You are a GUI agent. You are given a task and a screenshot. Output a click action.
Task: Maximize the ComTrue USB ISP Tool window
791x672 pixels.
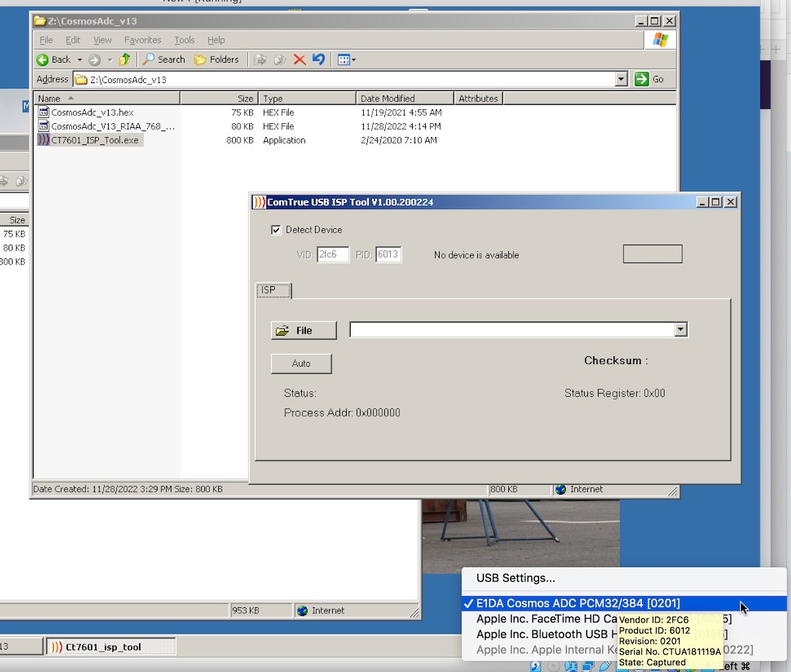[716, 202]
